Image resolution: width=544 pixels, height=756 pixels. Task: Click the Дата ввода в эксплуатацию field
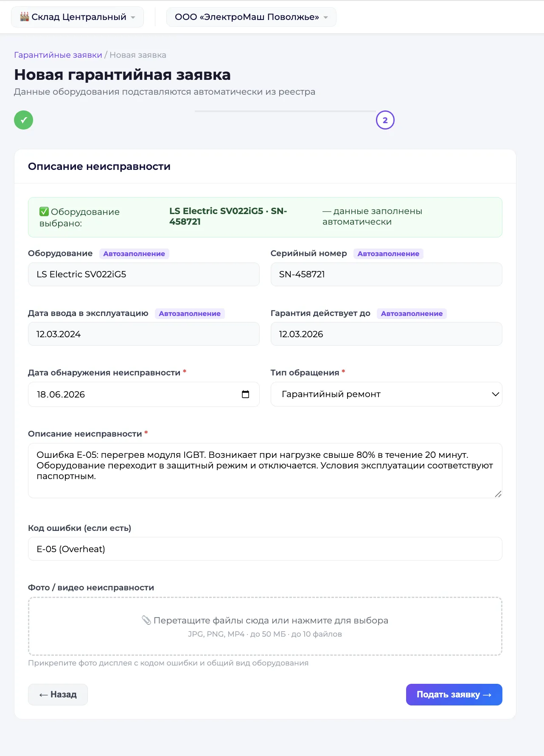(144, 334)
